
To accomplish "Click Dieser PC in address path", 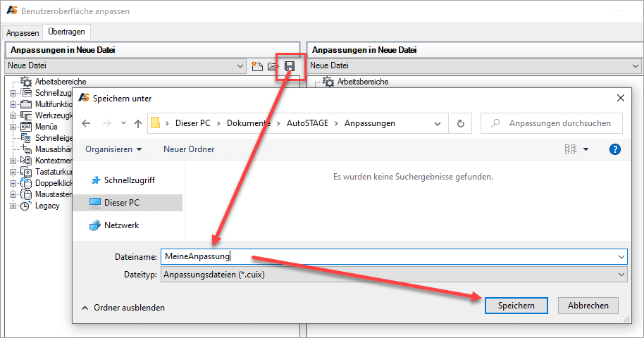I will pyautogui.click(x=192, y=123).
